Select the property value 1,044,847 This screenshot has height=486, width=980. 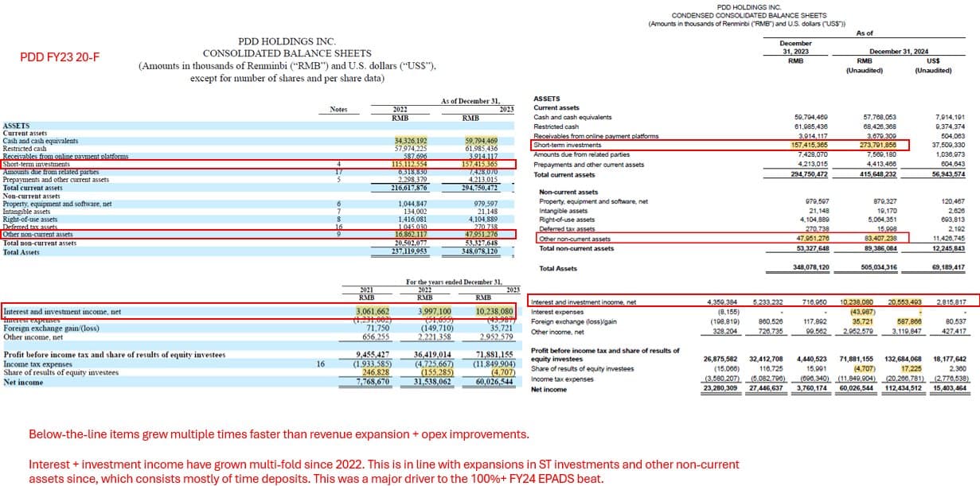pyautogui.click(x=414, y=204)
